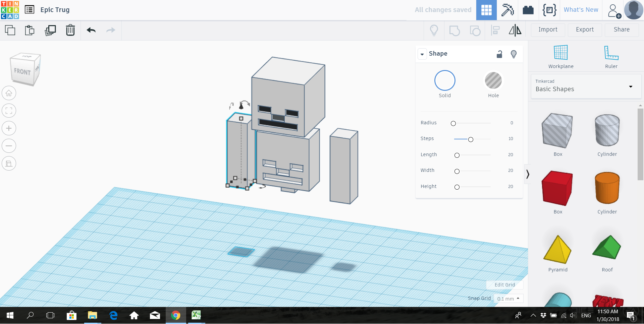Set the shape to Solid
The image size is (644, 324).
click(x=444, y=81)
